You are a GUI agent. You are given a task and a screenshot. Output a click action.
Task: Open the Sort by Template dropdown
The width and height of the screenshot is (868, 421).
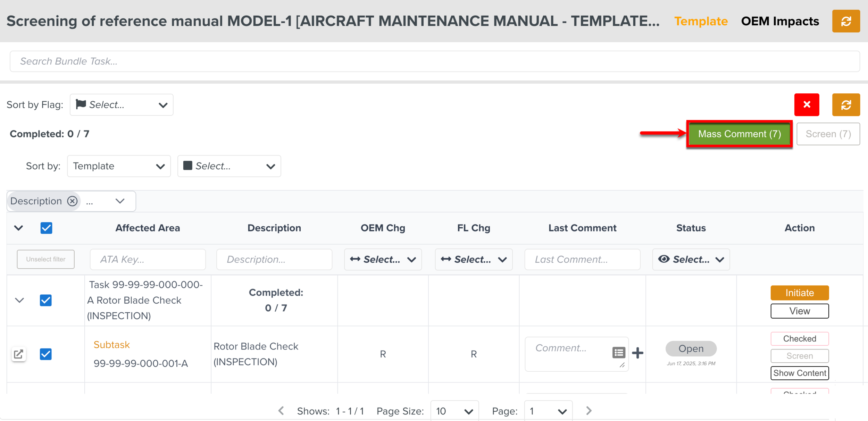point(119,166)
